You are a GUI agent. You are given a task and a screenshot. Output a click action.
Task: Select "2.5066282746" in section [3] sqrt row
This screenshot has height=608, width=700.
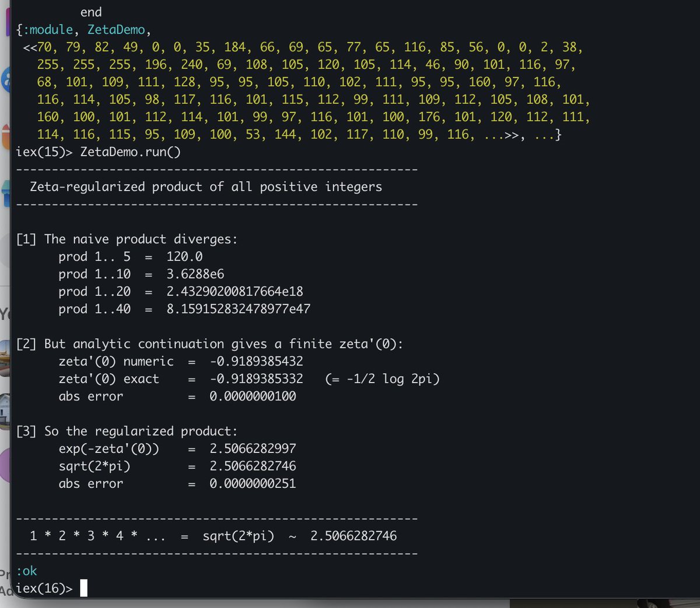tap(253, 466)
